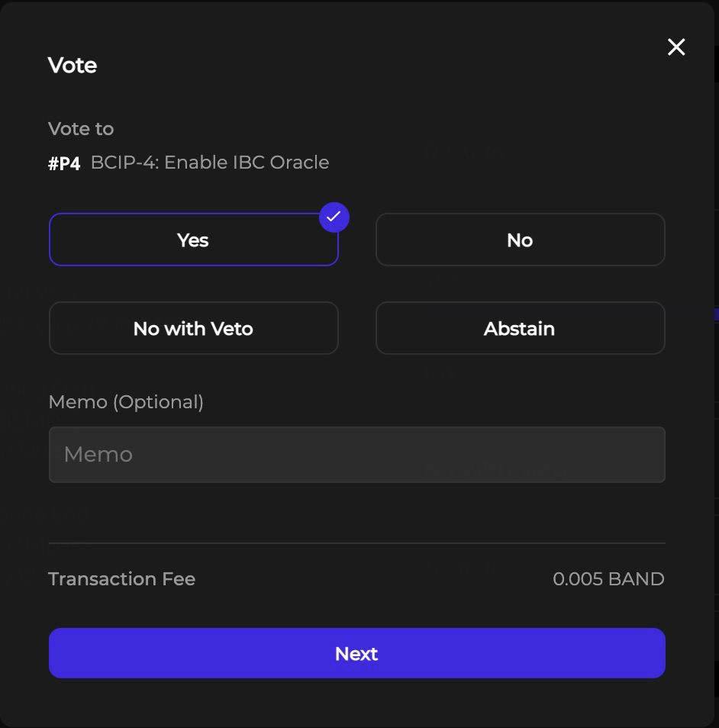This screenshot has width=719, height=728.
Task: Click the 0.005 BAND fee amount
Action: point(608,579)
